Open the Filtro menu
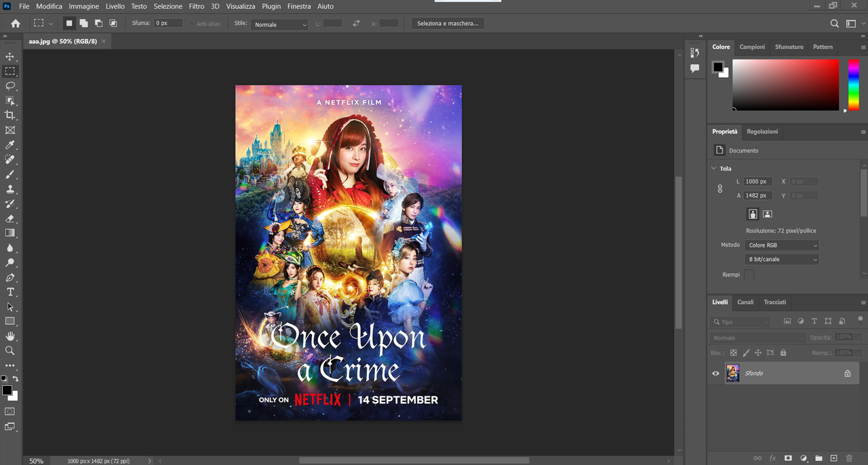 click(197, 6)
